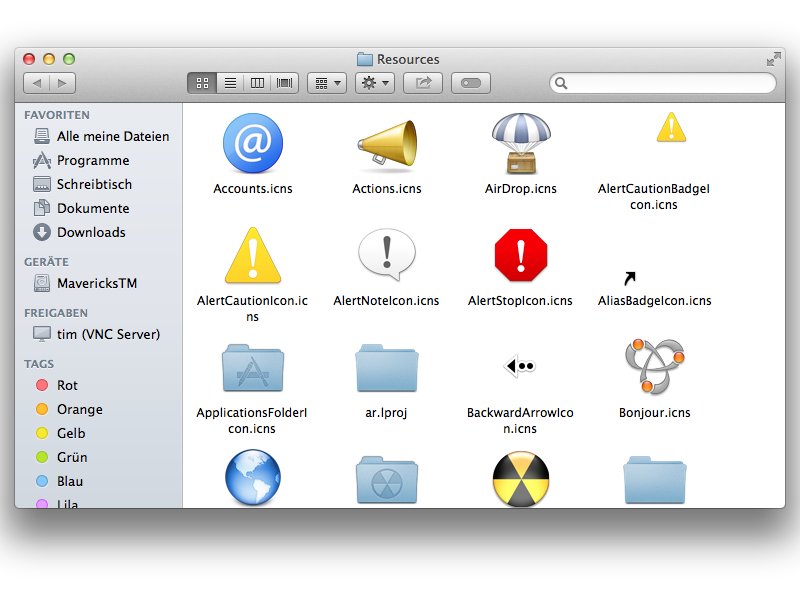This screenshot has height=600, width=800.
Task: Select the AlertNoteIcon.icns speech bubble icon
Action: tap(387, 254)
